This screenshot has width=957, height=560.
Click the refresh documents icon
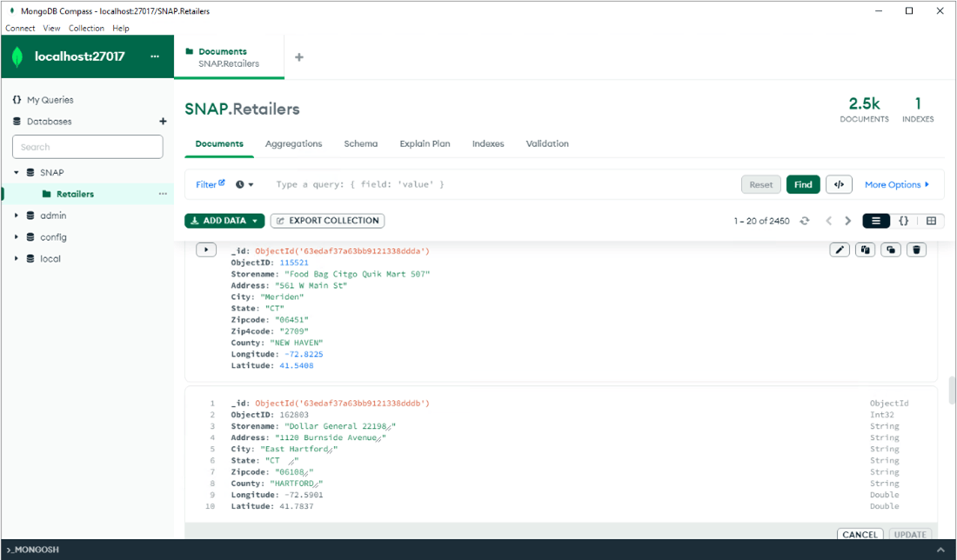point(805,221)
